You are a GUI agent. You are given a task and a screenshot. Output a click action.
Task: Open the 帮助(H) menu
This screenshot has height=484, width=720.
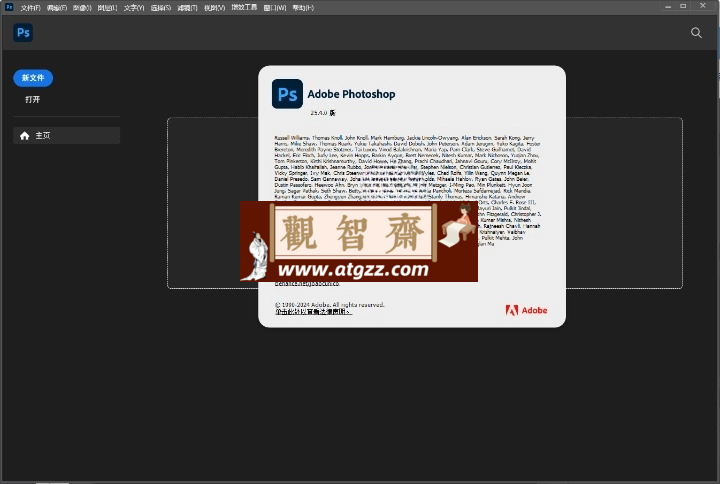coord(303,8)
